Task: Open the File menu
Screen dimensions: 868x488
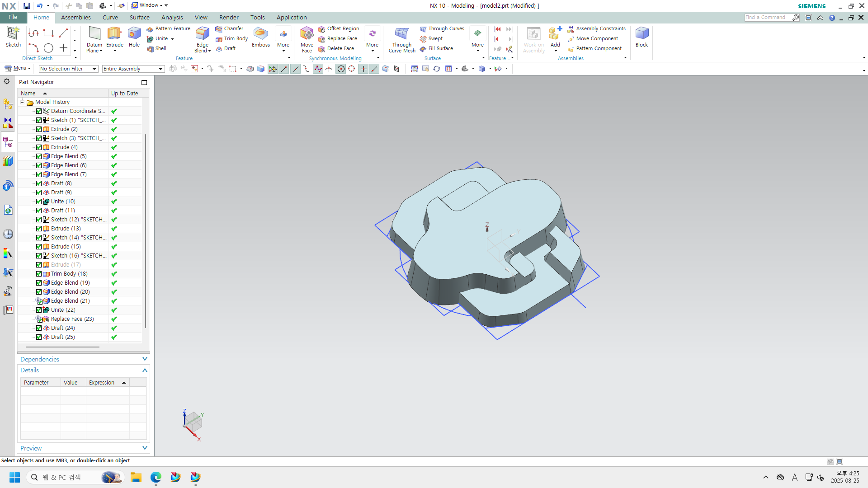Action: coord(13,17)
